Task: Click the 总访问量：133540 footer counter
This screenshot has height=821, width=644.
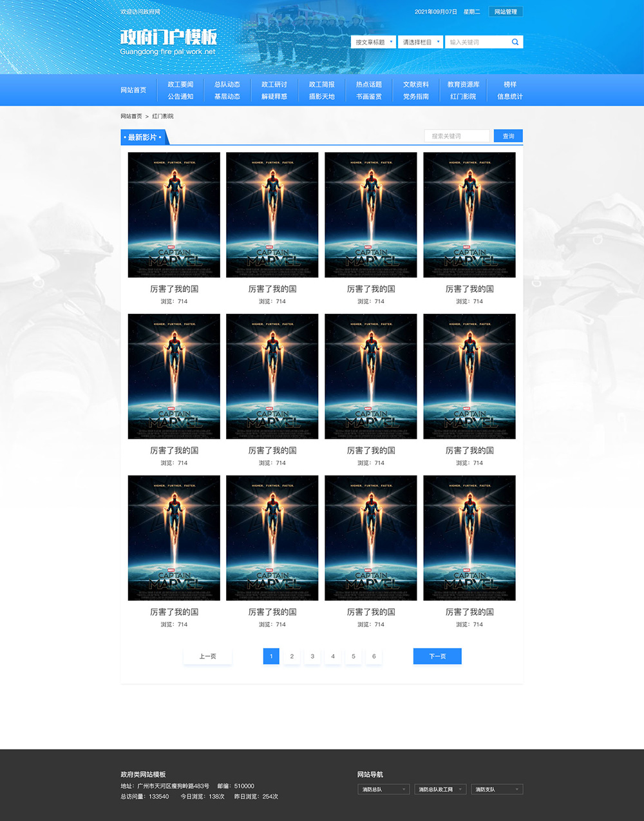Action: point(145,797)
